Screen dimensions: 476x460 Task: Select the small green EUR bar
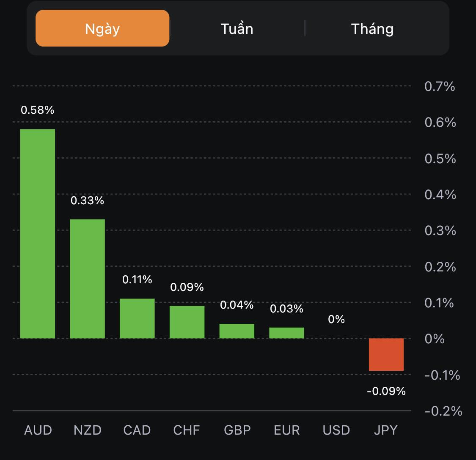[x=286, y=333]
